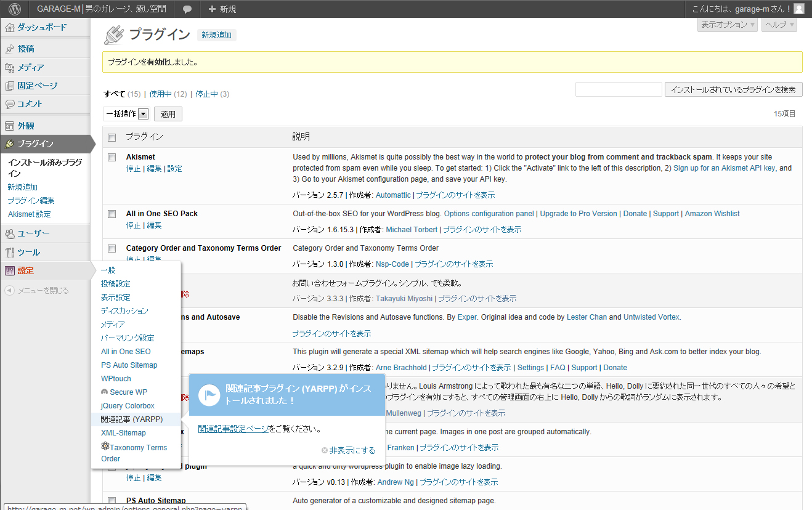Open Amazon Wishlist link
This screenshot has height=510, width=812.
(712, 214)
